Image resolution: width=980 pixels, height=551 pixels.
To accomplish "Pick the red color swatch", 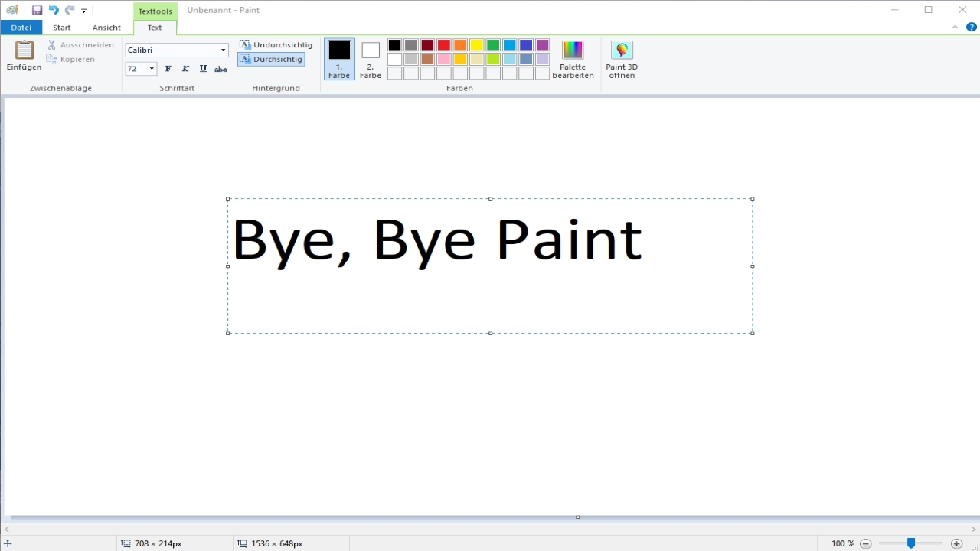I will [444, 45].
